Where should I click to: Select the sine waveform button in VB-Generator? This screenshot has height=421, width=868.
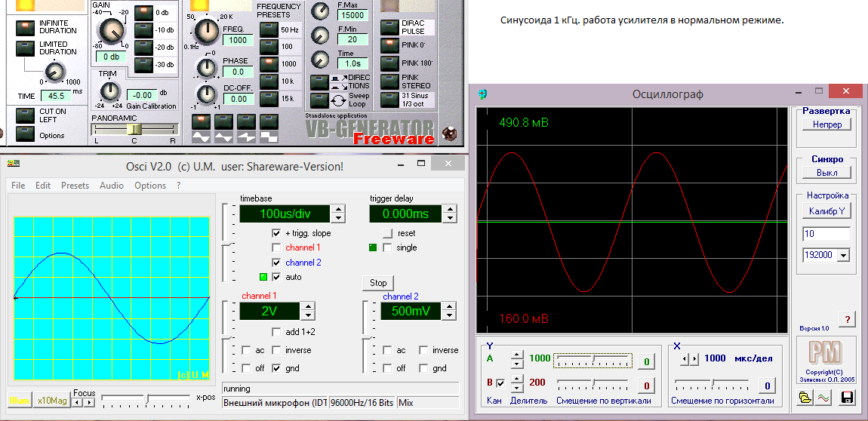click(x=201, y=122)
